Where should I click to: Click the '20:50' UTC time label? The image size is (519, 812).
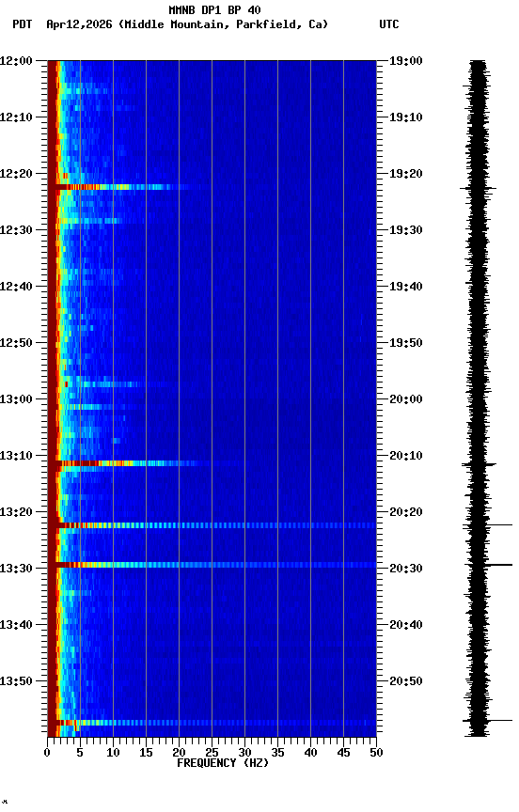click(406, 682)
